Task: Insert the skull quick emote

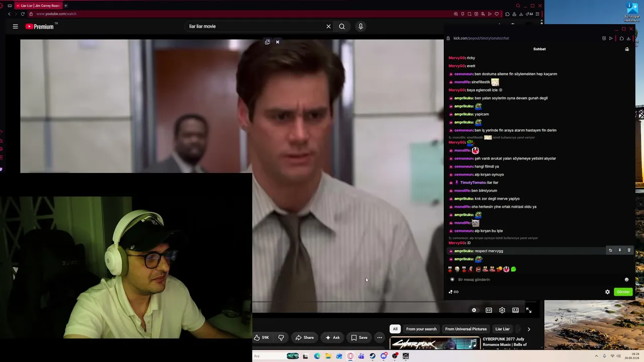Action: [457, 269]
